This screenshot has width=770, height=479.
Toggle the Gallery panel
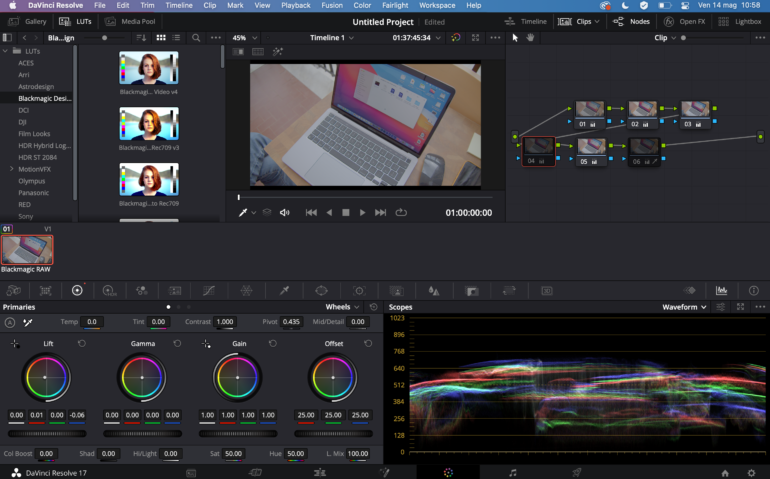click(28, 22)
